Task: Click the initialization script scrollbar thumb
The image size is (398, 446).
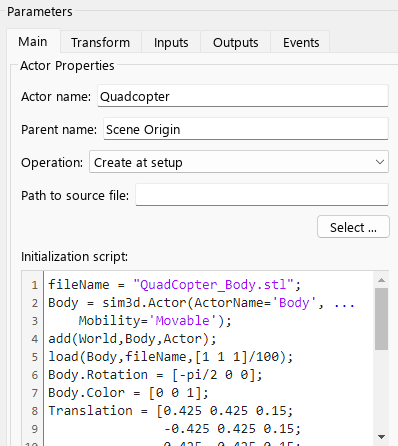Action: [381, 319]
